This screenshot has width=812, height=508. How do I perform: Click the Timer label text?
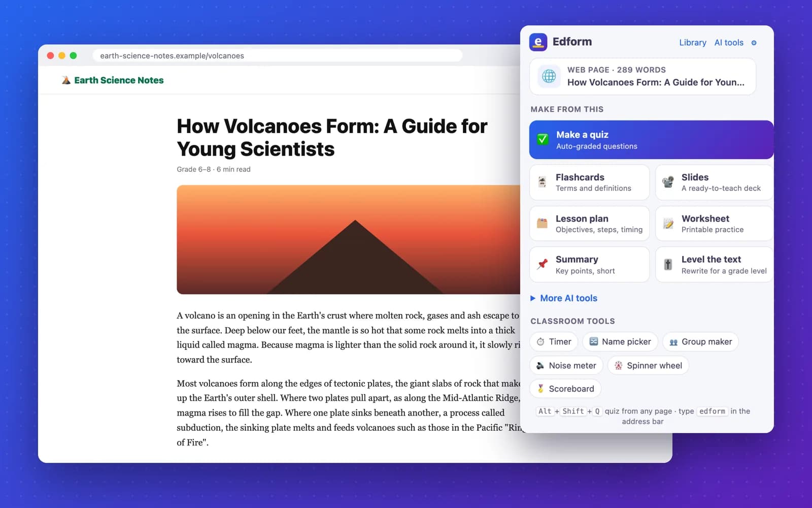pos(560,342)
